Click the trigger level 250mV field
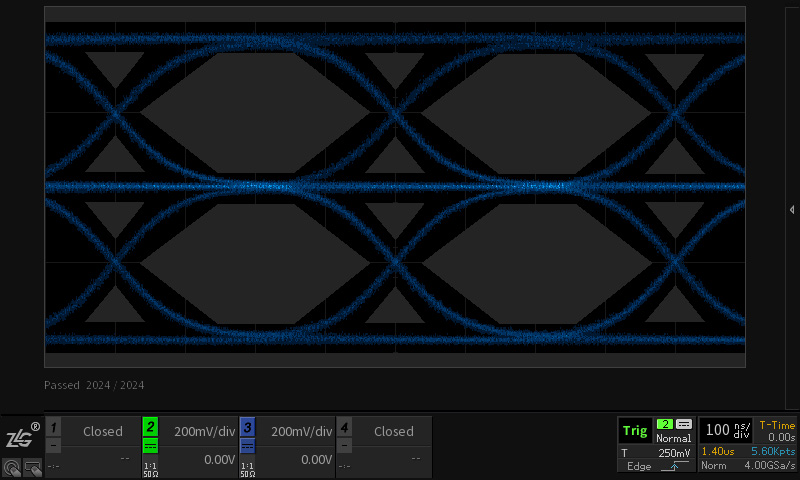The image size is (800, 480). coord(672,453)
